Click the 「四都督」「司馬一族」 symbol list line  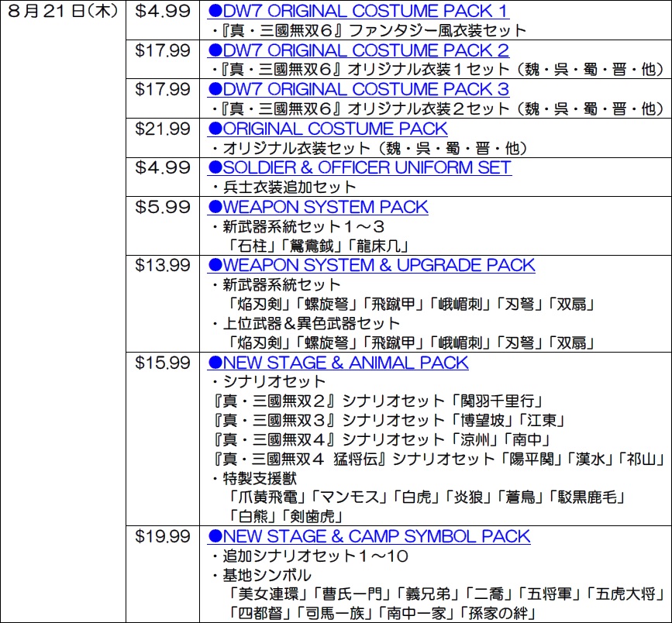coord(381,614)
